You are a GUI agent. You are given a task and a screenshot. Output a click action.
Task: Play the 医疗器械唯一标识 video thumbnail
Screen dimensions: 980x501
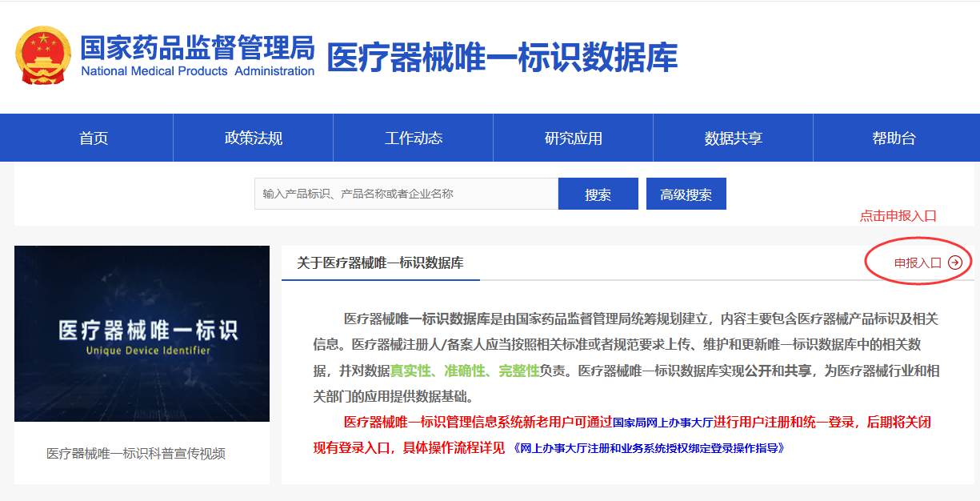[x=142, y=334]
